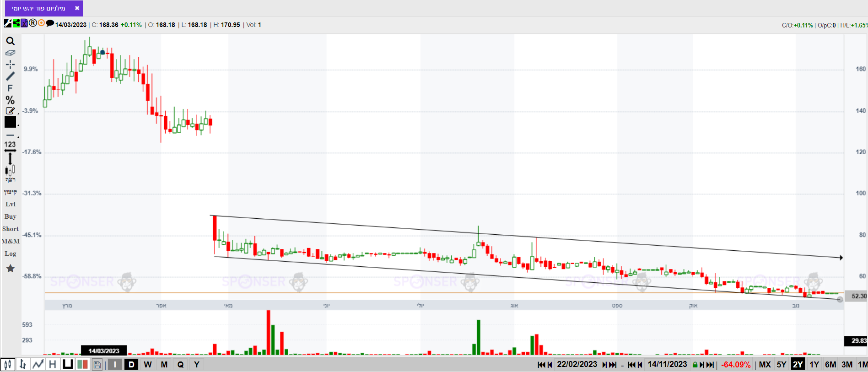Screen dimensions: 868x372
Task: Click the registered-trademark circle R icon
Action: click(33, 23)
